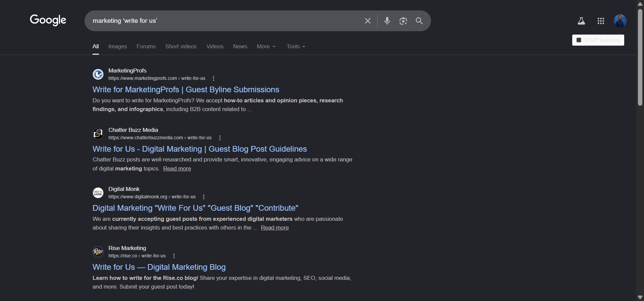The width and height of the screenshot is (644, 301).
Task: Switch to the Short videos tab
Action: 181,46
